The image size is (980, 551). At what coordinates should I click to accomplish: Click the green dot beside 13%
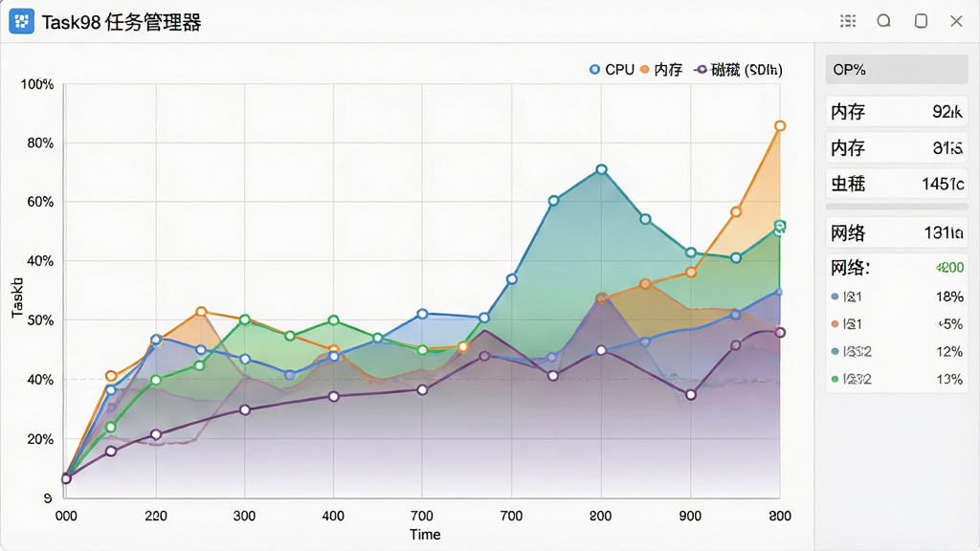(x=835, y=379)
